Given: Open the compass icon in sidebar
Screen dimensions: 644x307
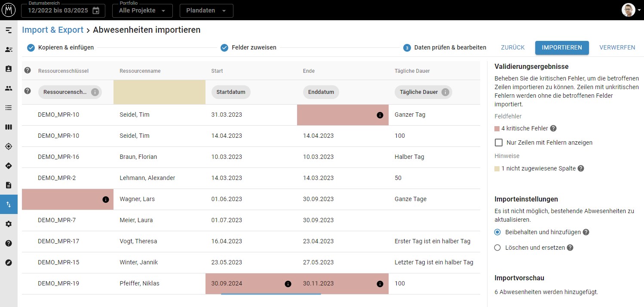Looking at the screenshot, I should [x=9, y=263].
